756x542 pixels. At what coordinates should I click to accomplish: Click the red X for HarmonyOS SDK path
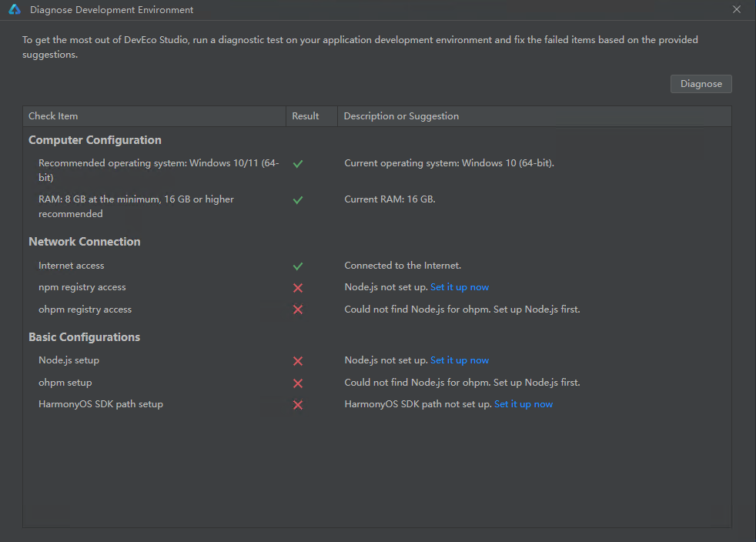pos(298,405)
